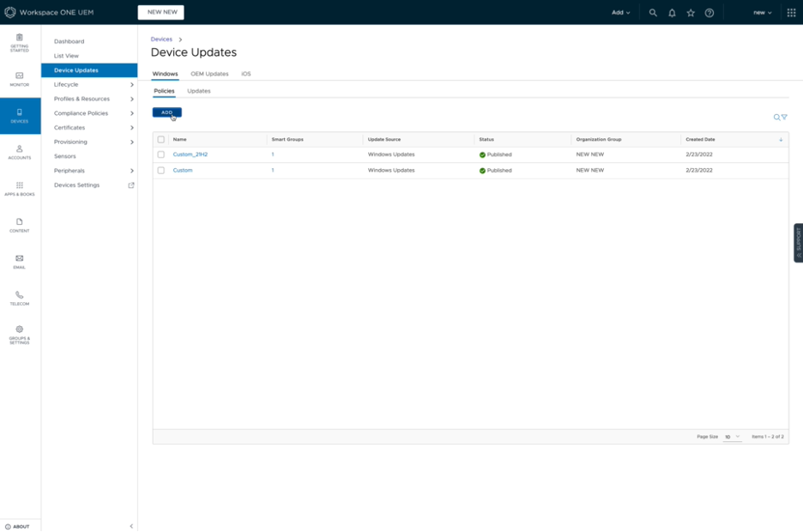Switch to the Updates sub-tab
803x532 pixels.
pyautogui.click(x=198, y=91)
